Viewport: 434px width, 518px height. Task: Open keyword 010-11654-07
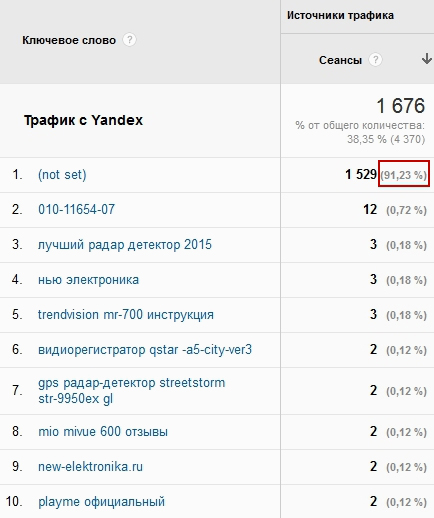(x=76, y=209)
